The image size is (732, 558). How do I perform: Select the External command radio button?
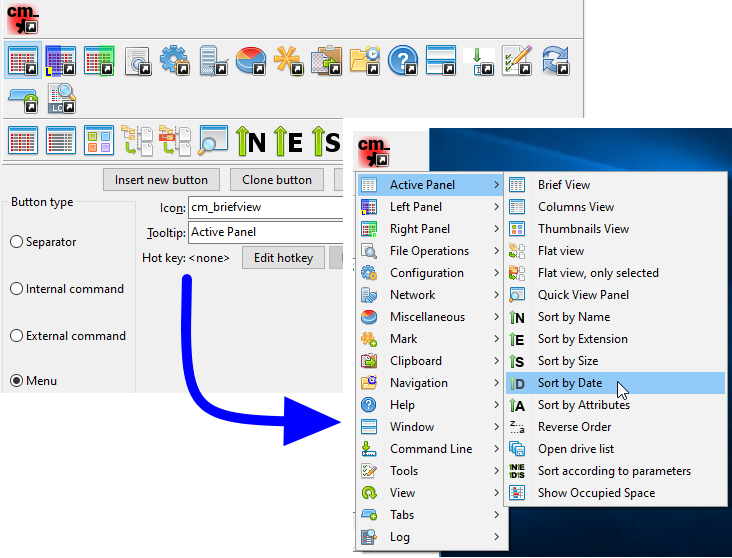[17, 336]
